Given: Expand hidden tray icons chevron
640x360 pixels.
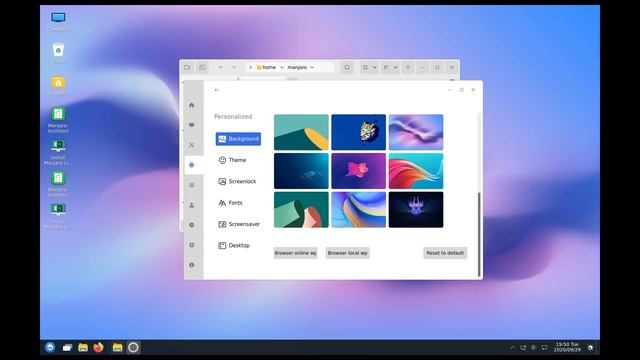Looking at the screenshot, I should click(x=513, y=348).
